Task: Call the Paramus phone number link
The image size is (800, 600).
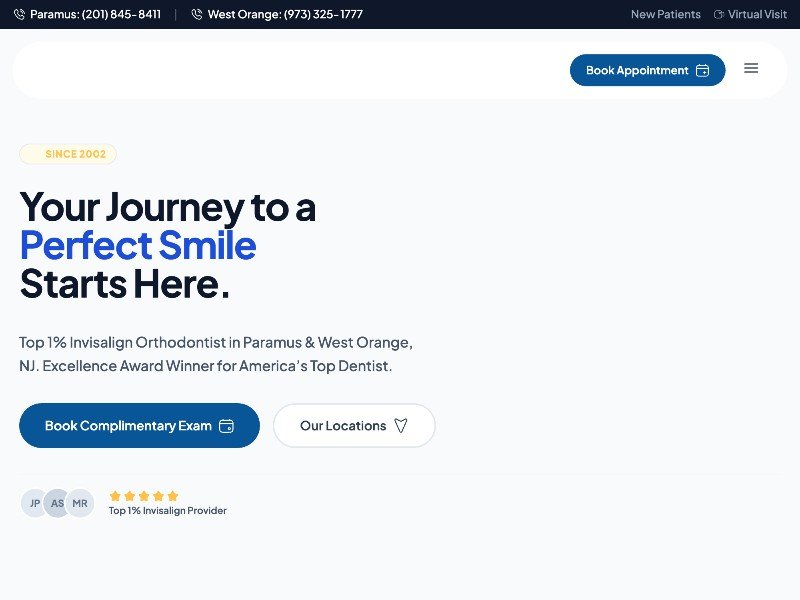Action: [97, 14]
